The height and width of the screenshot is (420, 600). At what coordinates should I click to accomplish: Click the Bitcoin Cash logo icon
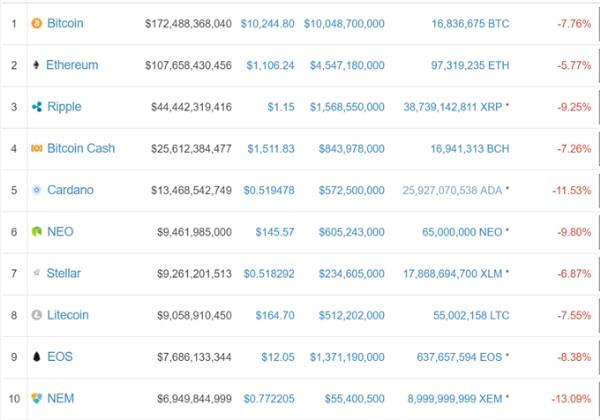click(x=37, y=149)
